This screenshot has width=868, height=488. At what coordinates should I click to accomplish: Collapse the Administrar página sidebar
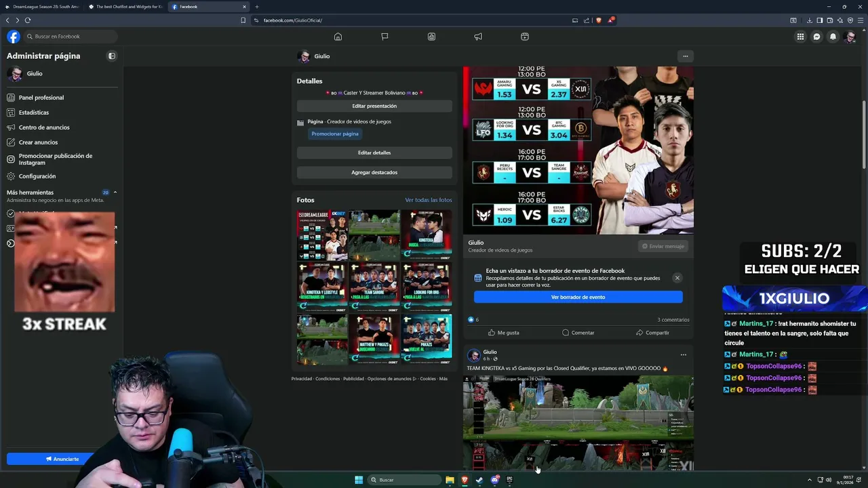tap(112, 56)
